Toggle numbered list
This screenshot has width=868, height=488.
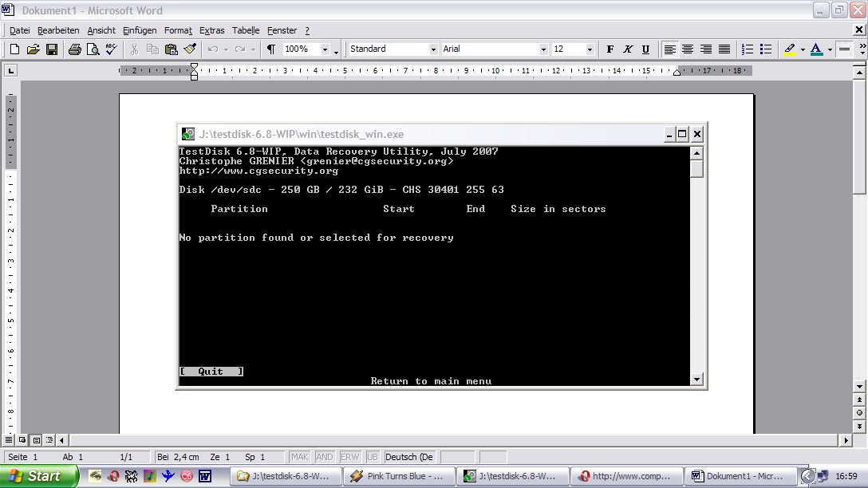point(748,49)
